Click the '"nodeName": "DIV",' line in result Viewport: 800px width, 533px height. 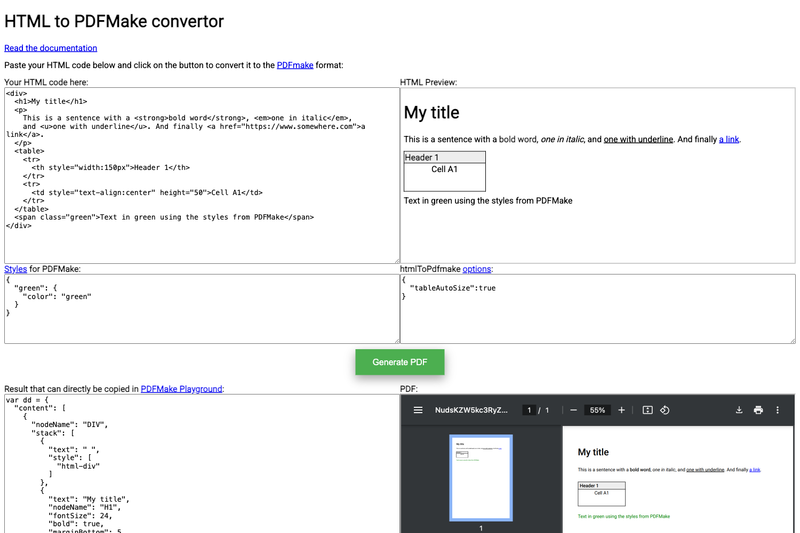click(69, 424)
